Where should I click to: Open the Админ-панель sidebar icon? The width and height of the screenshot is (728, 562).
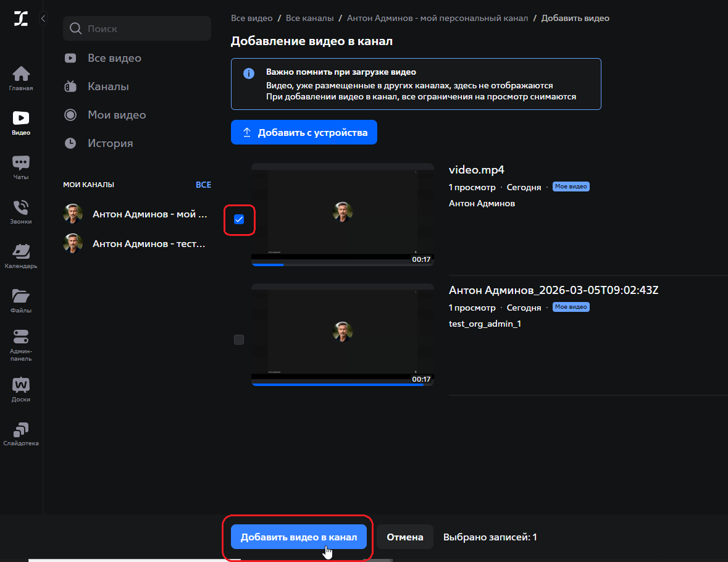tap(20, 341)
